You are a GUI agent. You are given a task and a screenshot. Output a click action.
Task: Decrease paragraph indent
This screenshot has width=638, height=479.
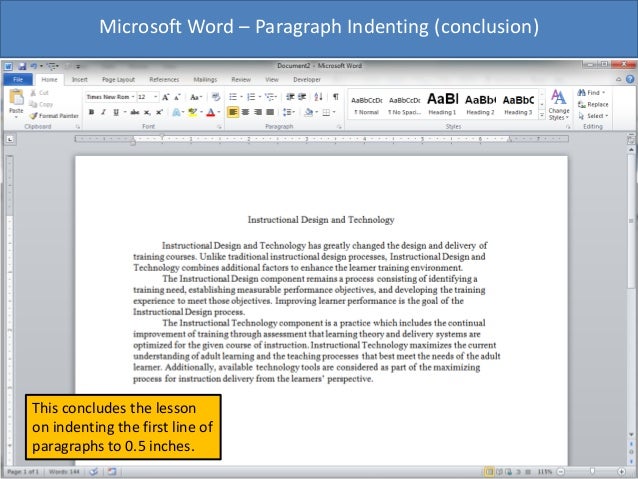pyautogui.click(x=290, y=97)
